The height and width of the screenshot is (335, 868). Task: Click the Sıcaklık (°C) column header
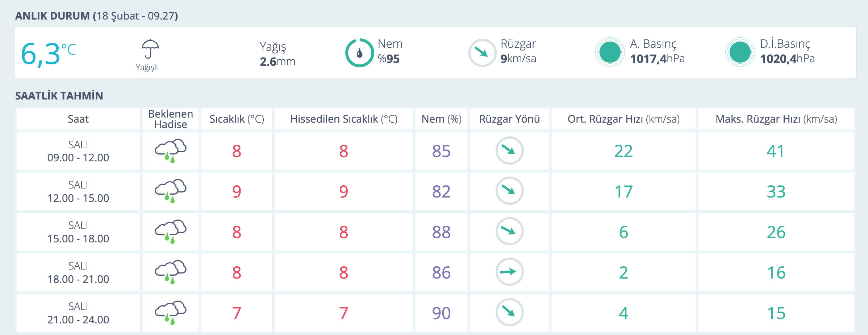pyautogui.click(x=237, y=119)
